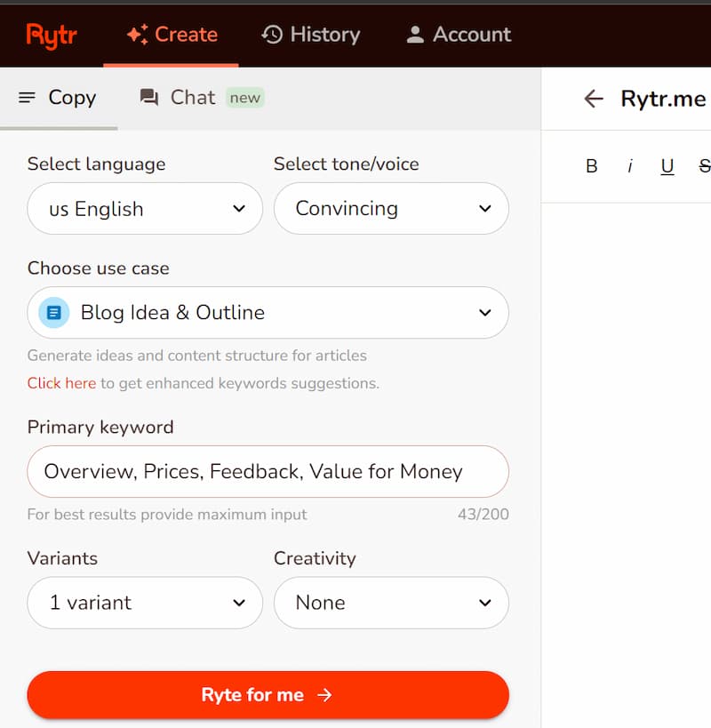Open the Account tab

click(459, 35)
